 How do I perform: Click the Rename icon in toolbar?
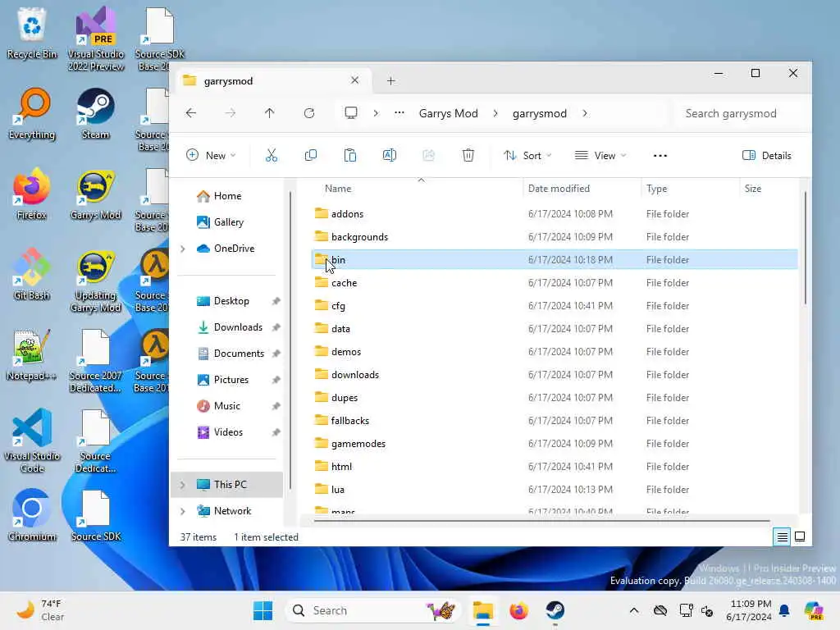click(390, 155)
